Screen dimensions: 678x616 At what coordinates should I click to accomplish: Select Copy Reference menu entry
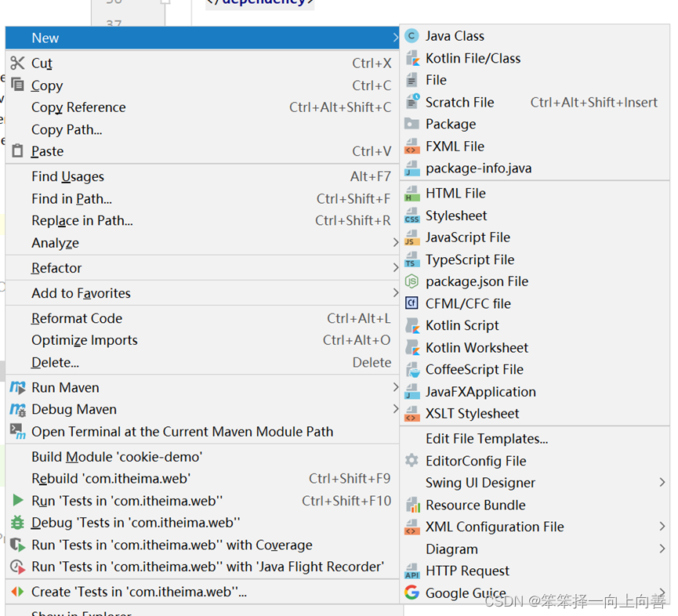coord(202,107)
